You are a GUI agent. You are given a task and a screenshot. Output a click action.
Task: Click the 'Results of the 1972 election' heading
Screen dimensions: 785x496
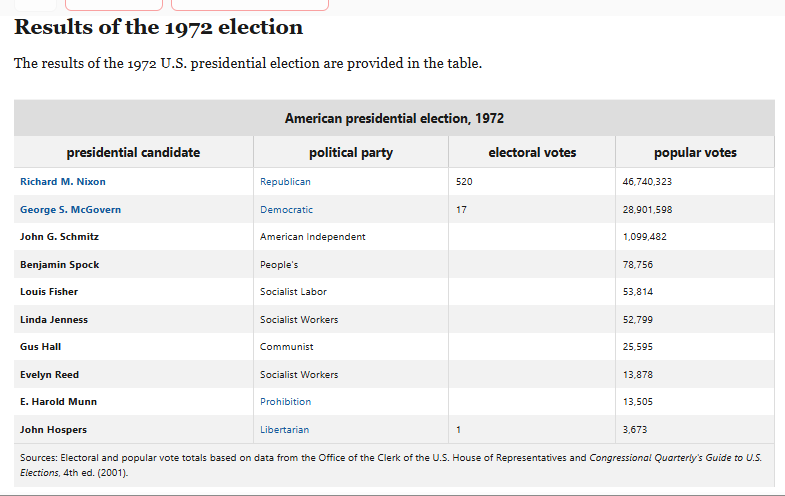(x=158, y=27)
